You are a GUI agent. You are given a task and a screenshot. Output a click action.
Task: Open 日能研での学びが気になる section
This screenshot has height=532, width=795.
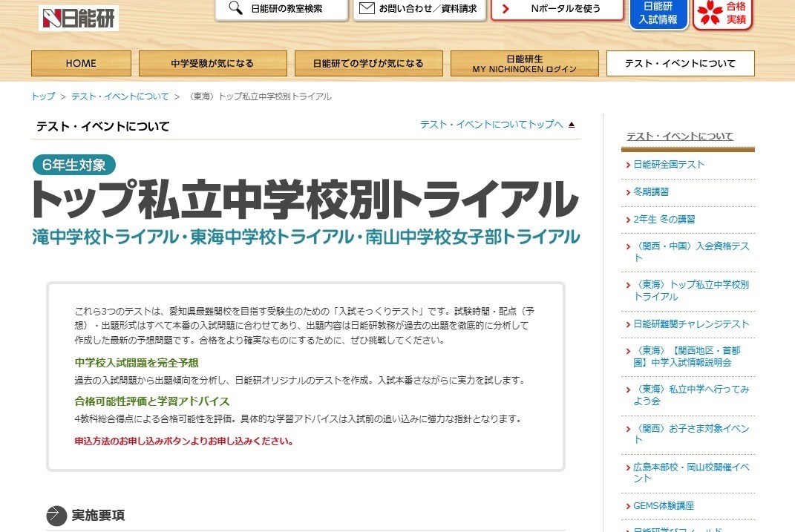[x=369, y=63]
